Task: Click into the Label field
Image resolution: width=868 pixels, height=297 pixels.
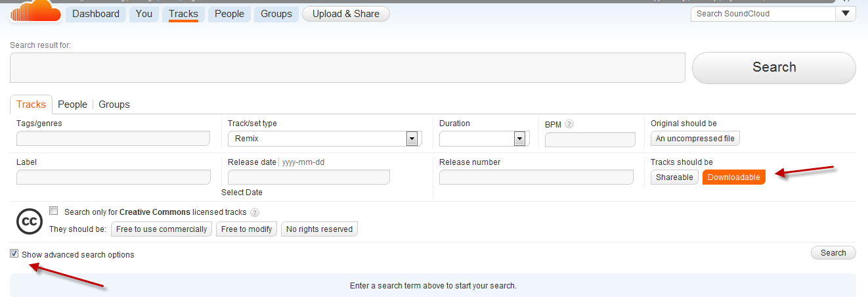Action: click(114, 177)
